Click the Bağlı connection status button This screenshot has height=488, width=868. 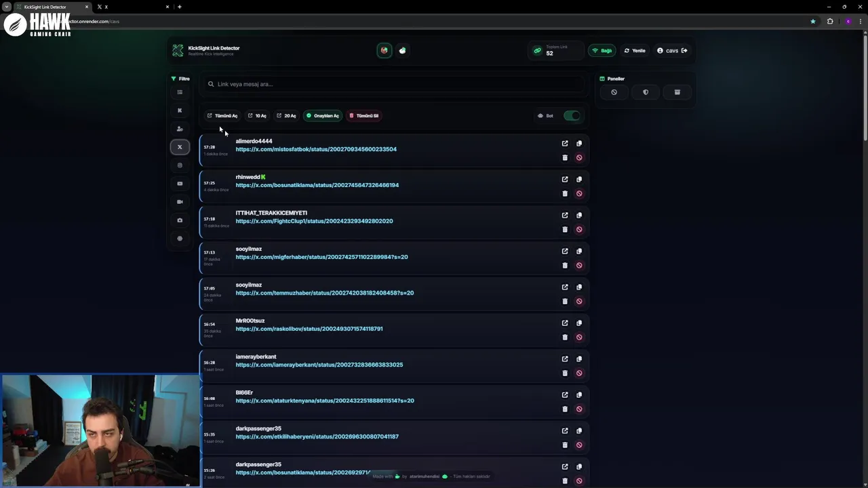tap(602, 51)
